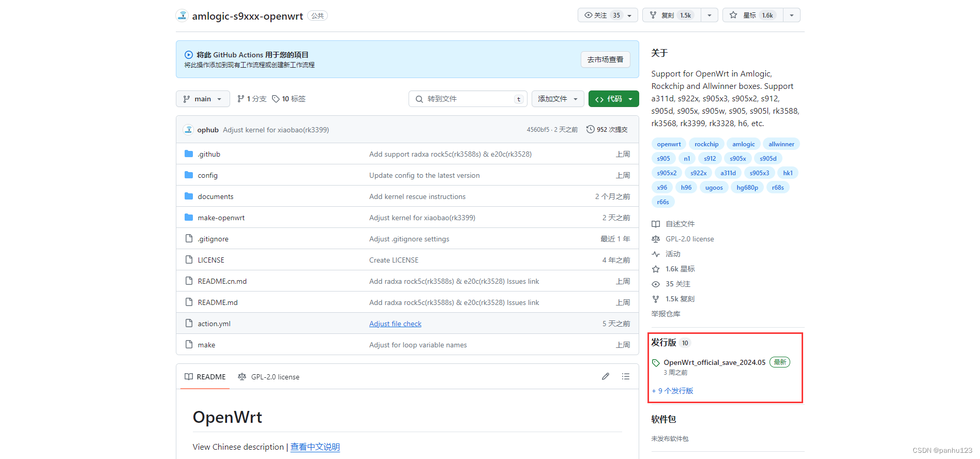This screenshot has width=980, height=459.
Task: Open the .github folder icon
Action: click(189, 154)
